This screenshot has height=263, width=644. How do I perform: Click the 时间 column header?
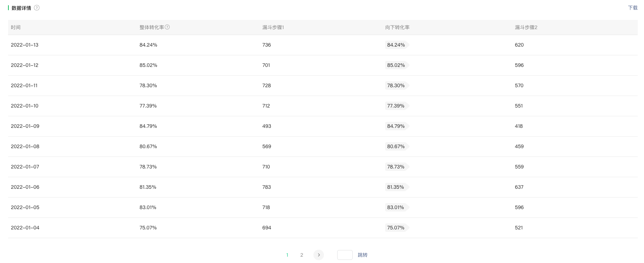coord(16,27)
